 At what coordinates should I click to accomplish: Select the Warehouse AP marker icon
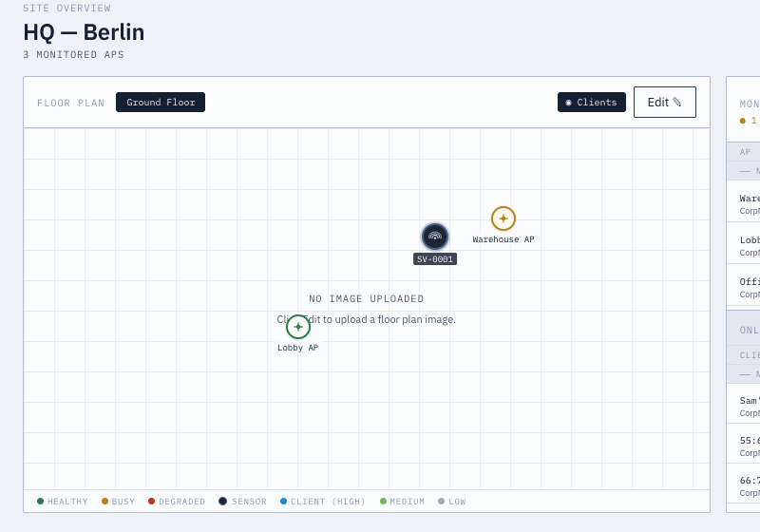503,218
